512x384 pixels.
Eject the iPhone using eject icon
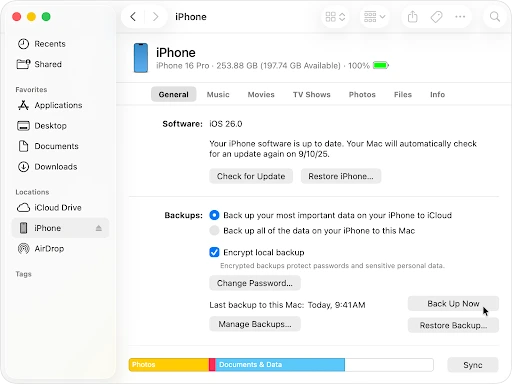pyautogui.click(x=99, y=228)
